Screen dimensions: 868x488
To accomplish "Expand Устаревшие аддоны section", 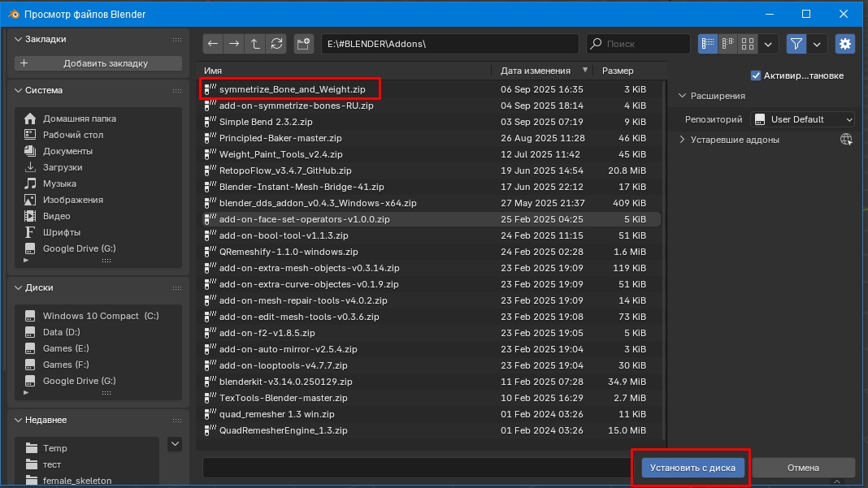I will click(683, 140).
